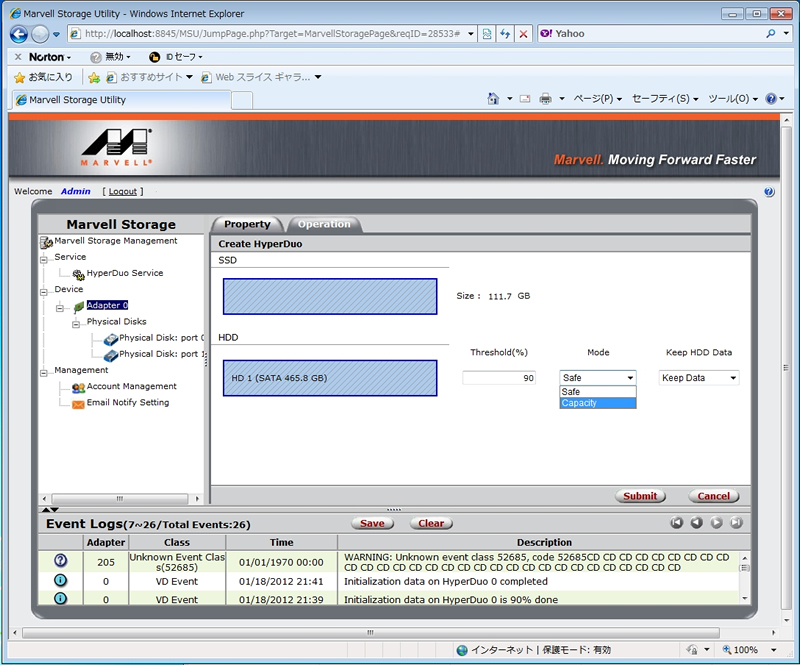The width and height of the screenshot is (800, 665).
Task: Click the Logout link
Action: tap(122, 191)
